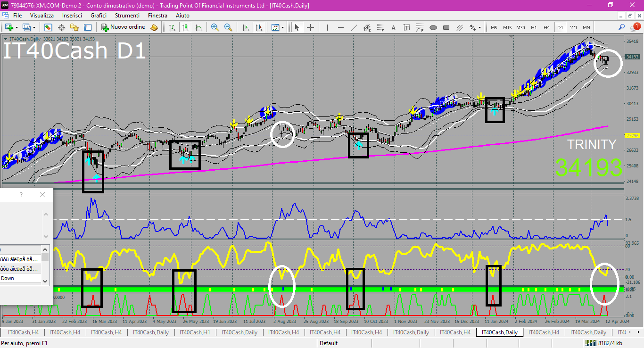Open the arrows objects dropdown
The height and width of the screenshot is (348, 644).
[x=475, y=27]
